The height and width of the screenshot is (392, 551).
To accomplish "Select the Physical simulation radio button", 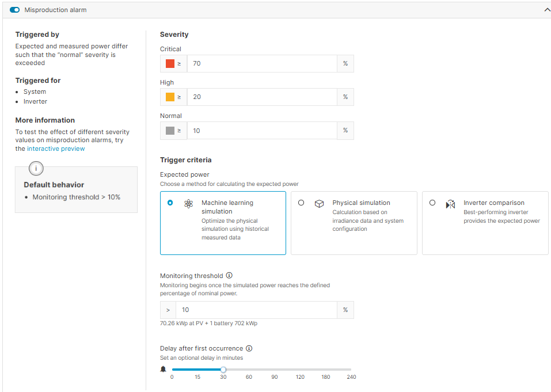I will tap(301, 203).
